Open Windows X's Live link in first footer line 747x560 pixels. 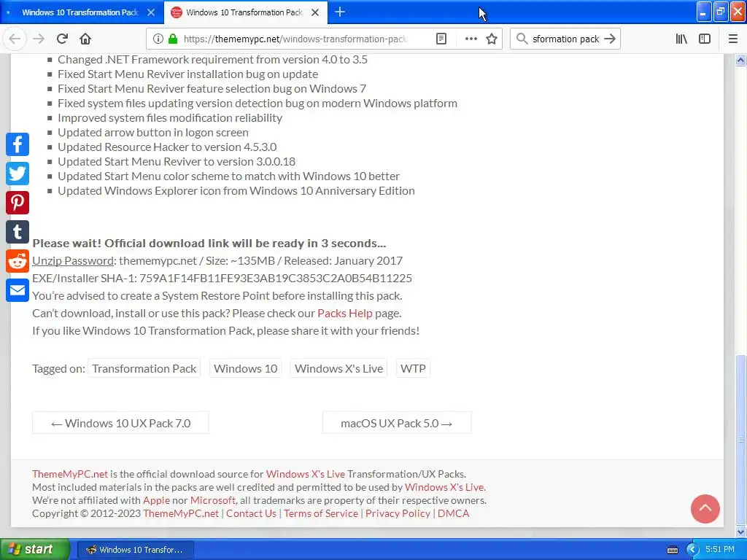(x=306, y=474)
